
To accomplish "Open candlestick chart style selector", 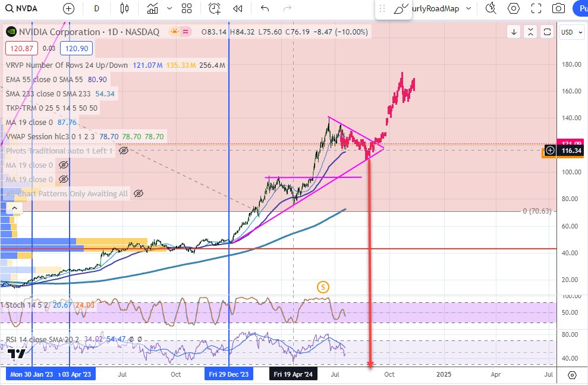I will [124, 8].
